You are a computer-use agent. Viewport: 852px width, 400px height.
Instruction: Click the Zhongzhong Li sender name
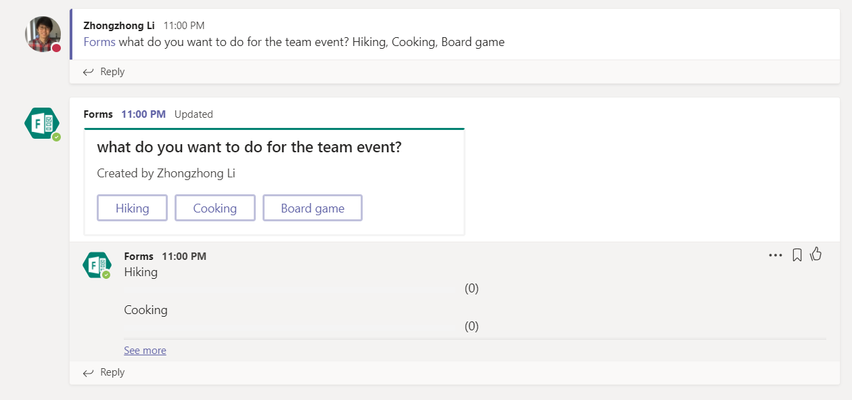click(119, 26)
